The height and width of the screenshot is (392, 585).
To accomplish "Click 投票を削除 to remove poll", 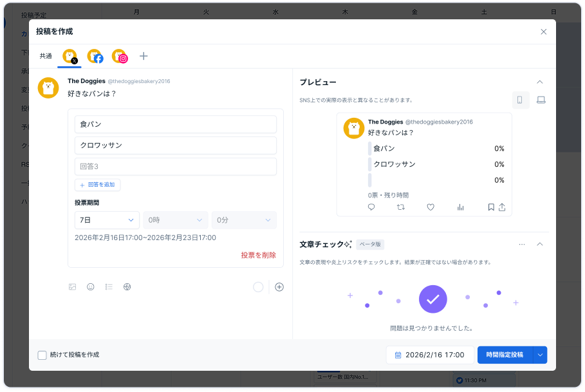I will [x=258, y=256].
